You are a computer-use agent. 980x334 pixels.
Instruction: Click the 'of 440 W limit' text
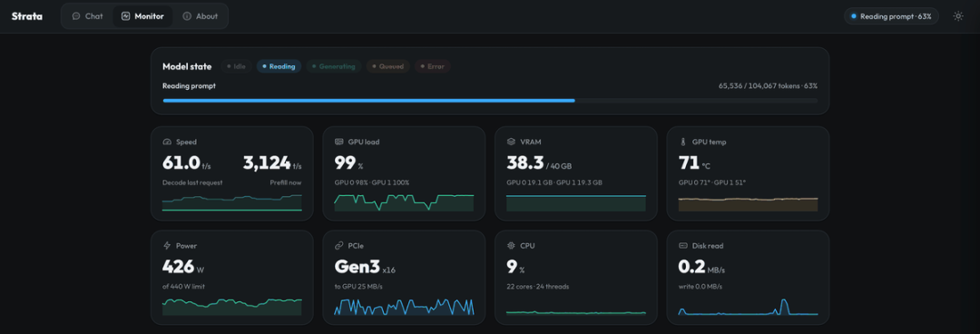[x=183, y=287]
